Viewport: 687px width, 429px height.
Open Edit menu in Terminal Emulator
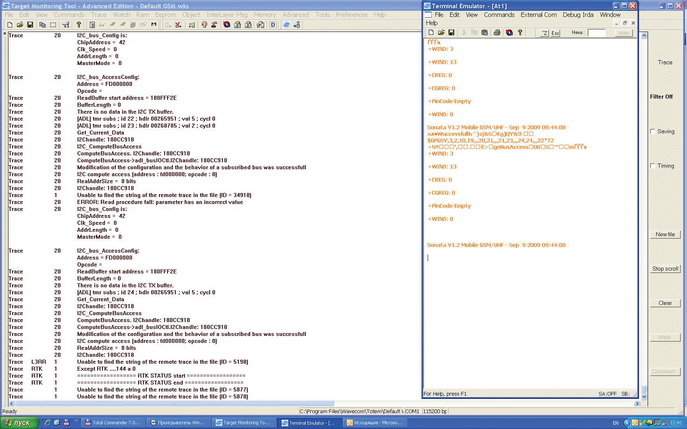click(455, 14)
